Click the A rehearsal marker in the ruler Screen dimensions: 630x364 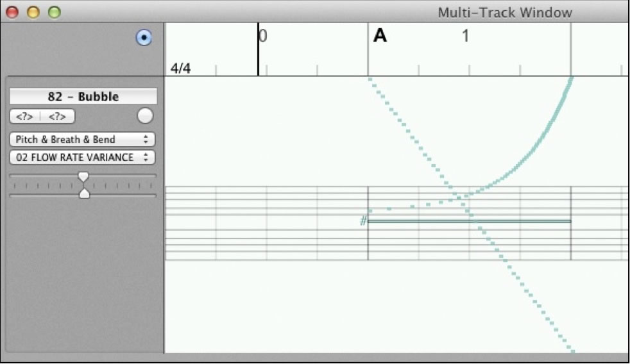point(380,36)
